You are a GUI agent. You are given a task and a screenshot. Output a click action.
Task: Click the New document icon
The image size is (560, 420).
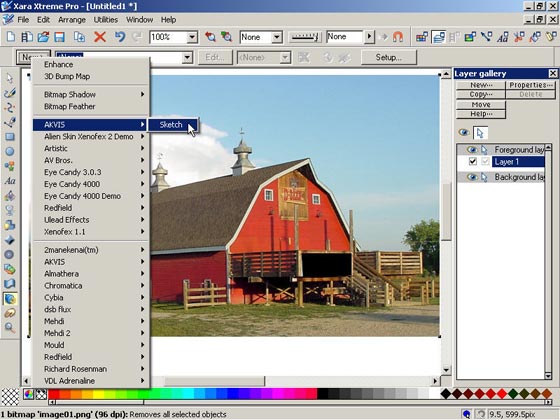point(11,37)
